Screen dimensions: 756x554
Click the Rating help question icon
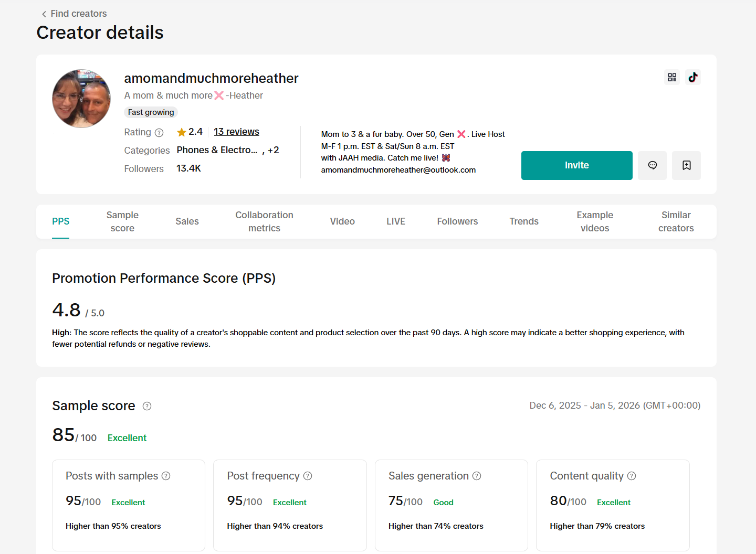pyautogui.click(x=159, y=133)
